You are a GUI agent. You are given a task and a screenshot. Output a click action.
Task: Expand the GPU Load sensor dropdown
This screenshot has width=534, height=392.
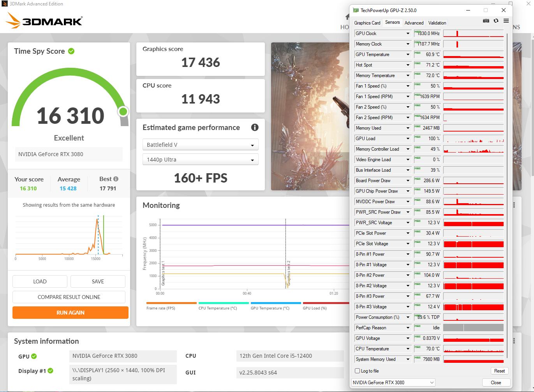tap(408, 139)
